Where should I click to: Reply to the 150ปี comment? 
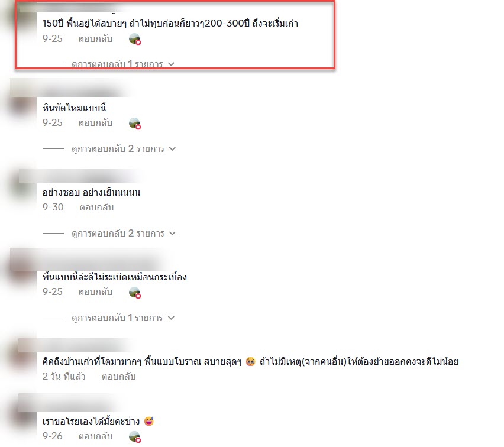95,39
